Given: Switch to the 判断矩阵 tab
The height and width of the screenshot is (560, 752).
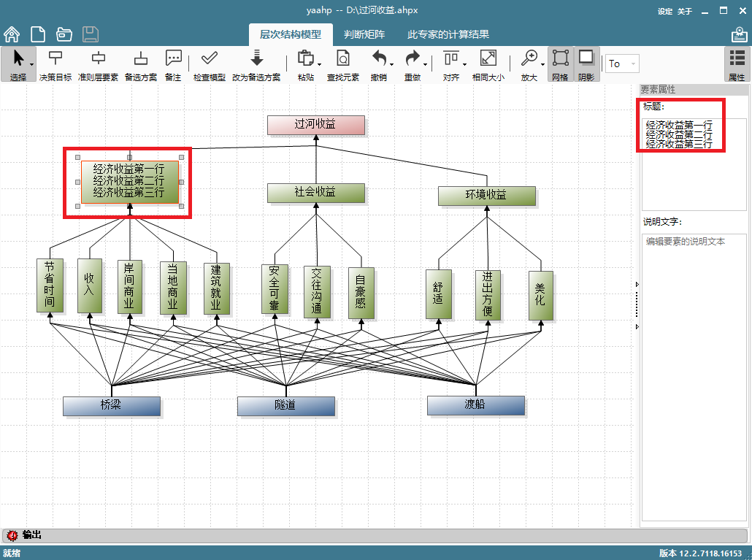Looking at the screenshot, I should 364,34.
